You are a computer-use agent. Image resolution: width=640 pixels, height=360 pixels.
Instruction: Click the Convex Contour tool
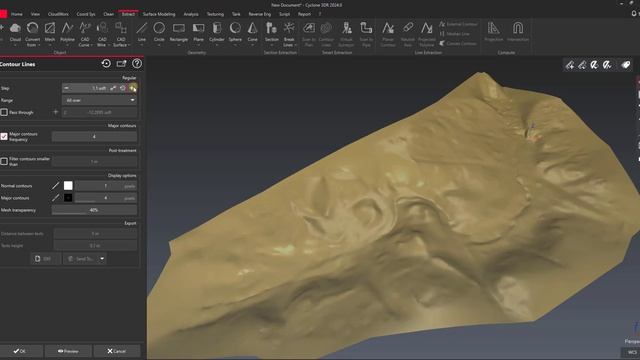pyautogui.click(x=458, y=43)
